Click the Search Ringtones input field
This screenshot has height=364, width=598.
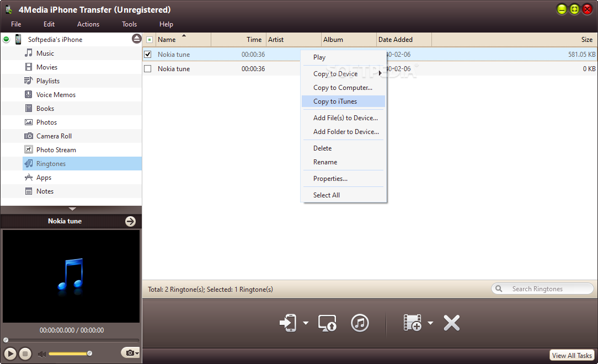[542, 288]
